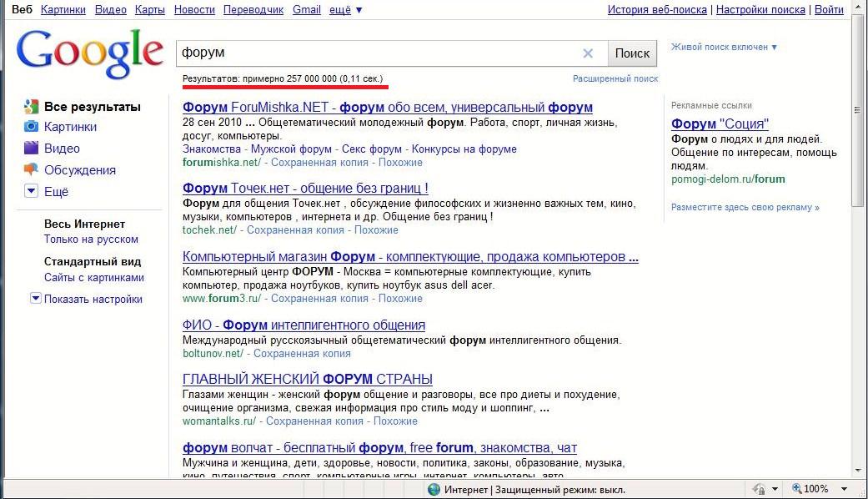Click the Поиск search button

click(632, 53)
